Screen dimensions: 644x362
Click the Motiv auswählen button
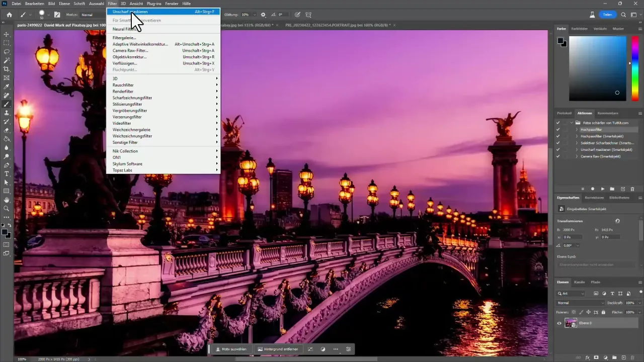[x=231, y=349]
